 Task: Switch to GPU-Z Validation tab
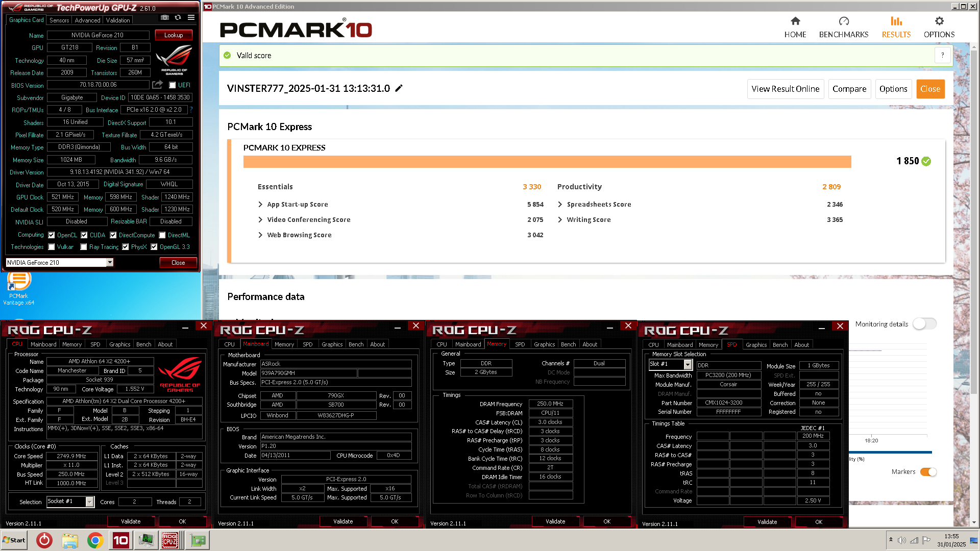pos(118,20)
